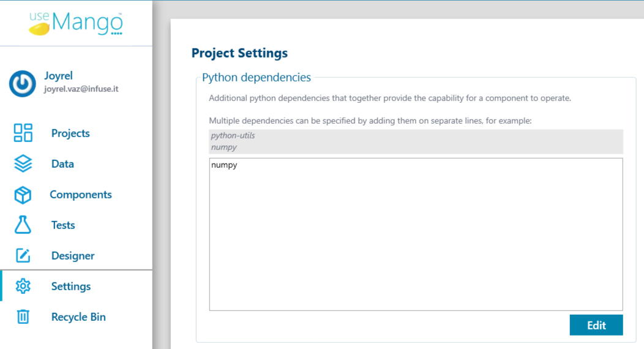This screenshot has width=644, height=349.
Task: Click the Components cube icon
Action: [23, 195]
